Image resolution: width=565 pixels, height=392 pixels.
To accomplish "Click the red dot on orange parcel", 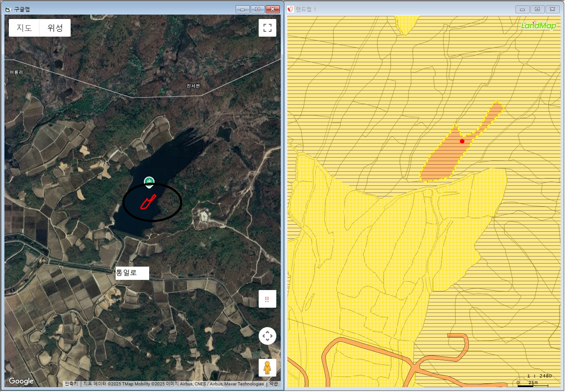I will tap(462, 141).
